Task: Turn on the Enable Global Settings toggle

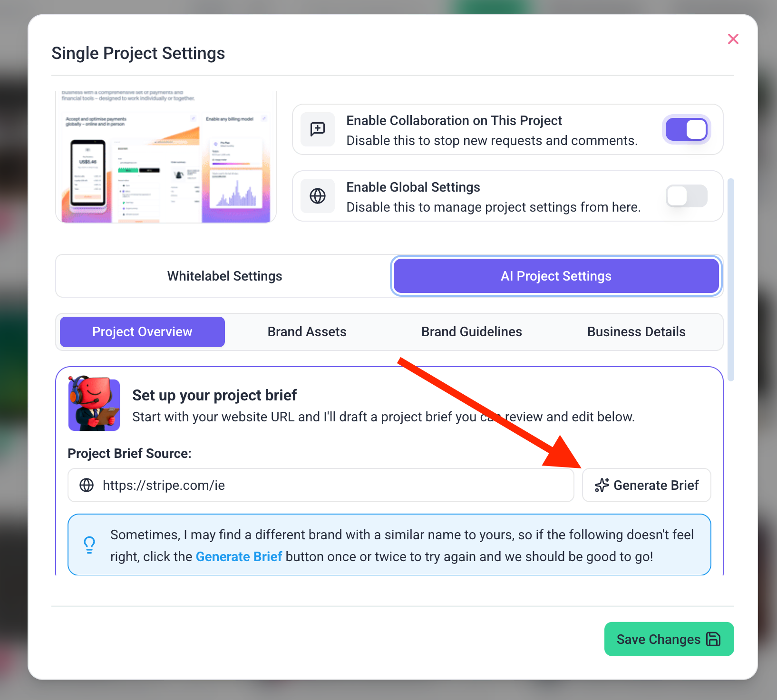Action: [686, 196]
